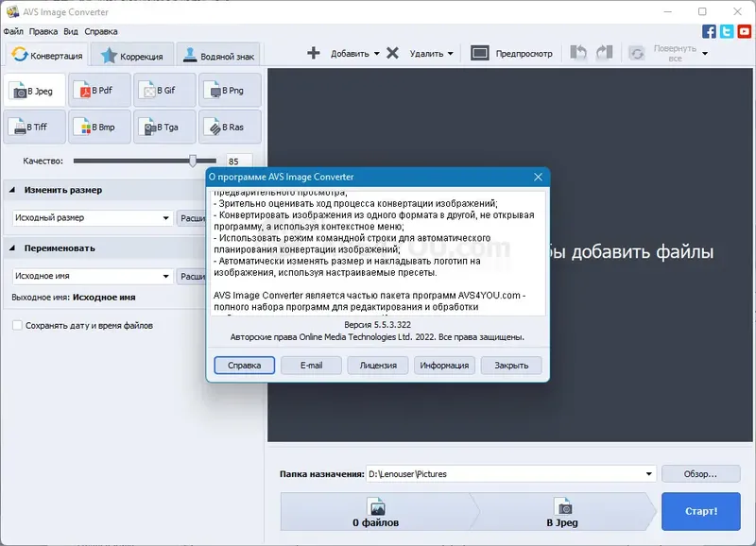Click the Preview screen icon
Image resolution: width=756 pixels, height=546 pixels.
pos(480,53)
